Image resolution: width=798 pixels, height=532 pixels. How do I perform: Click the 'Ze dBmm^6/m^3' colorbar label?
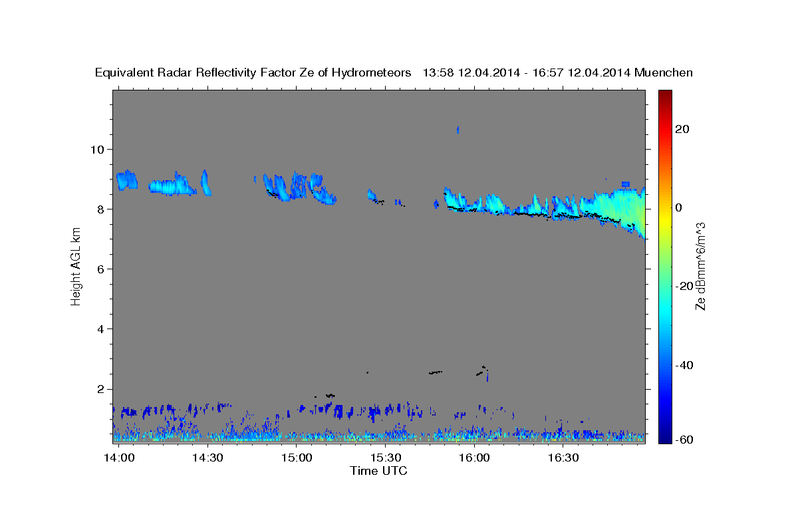tap(700, 266)
